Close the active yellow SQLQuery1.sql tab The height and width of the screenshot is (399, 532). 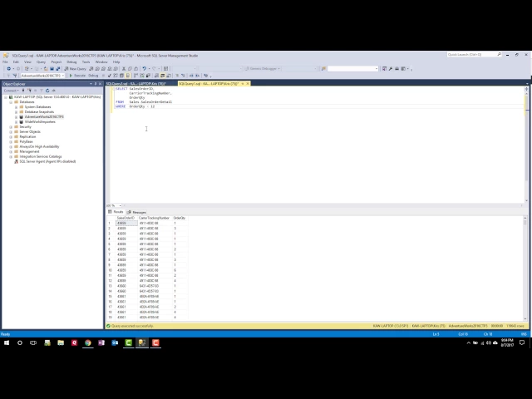click(x=248, y=83)
